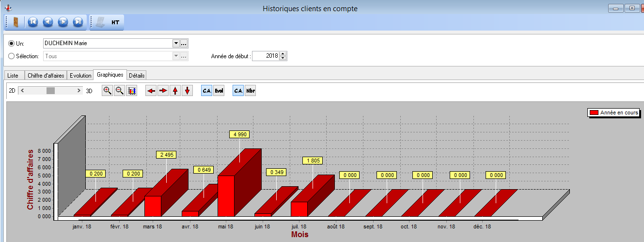Viewport: 644px width, 242px height.
Task: Switch to the Chiffre d'affaires tab
Action: click(46, 76)
